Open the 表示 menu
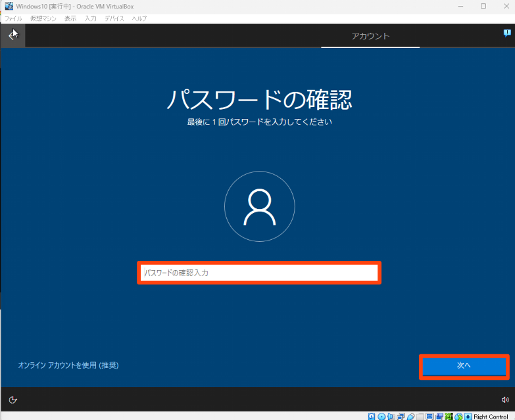515x420 pixels. coord(70,18)
